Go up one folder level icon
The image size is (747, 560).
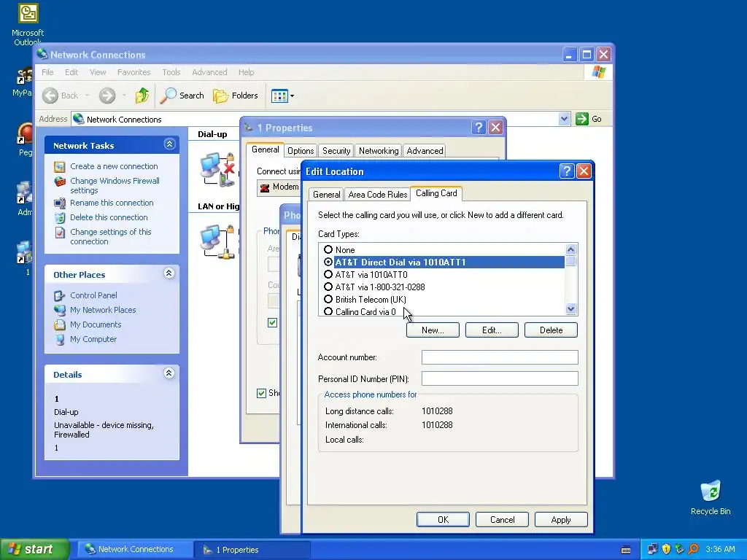pyautogui.click(x=142, y=96)
